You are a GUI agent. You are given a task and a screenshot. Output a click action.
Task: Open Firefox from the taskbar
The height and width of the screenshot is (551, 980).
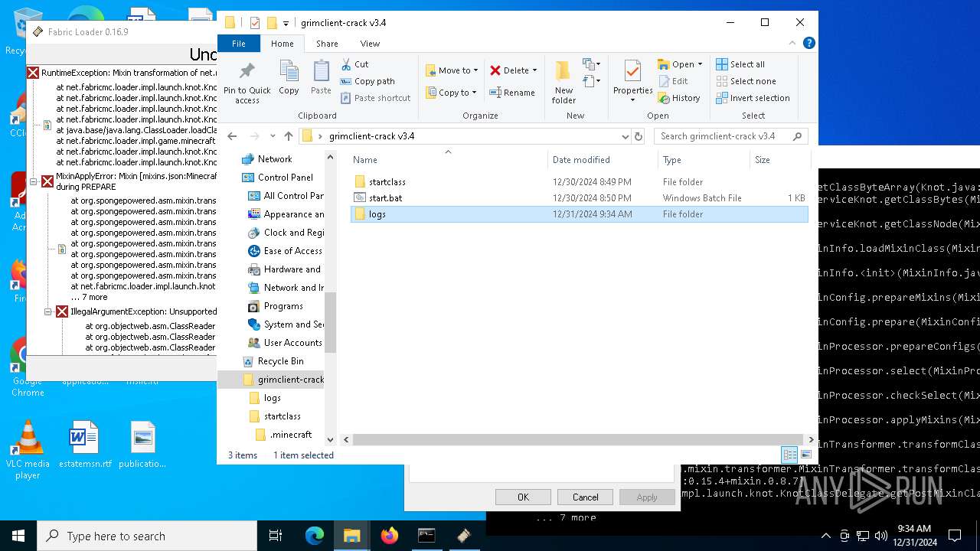point(390,536)
